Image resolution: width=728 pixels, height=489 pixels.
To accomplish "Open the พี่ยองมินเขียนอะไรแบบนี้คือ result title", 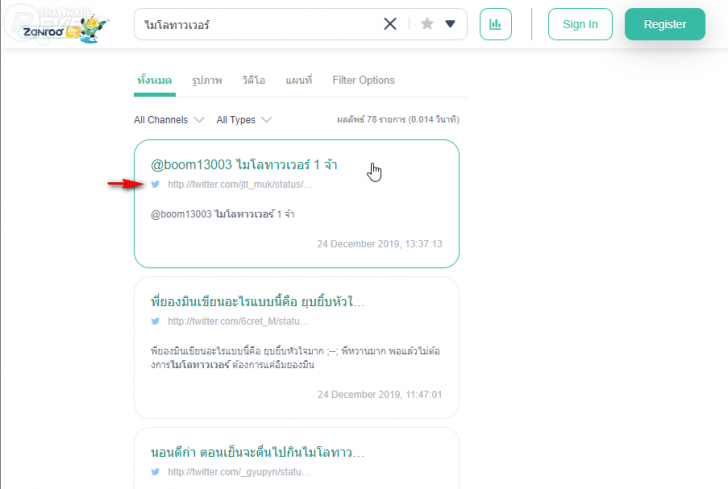I will tap(258, 302).
